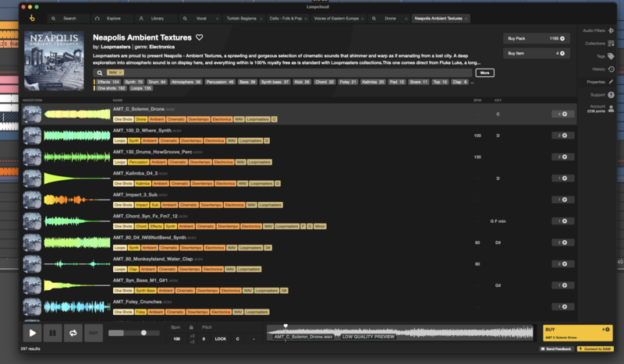Toggle the pitch LOCK button

(x=221, y=339)
